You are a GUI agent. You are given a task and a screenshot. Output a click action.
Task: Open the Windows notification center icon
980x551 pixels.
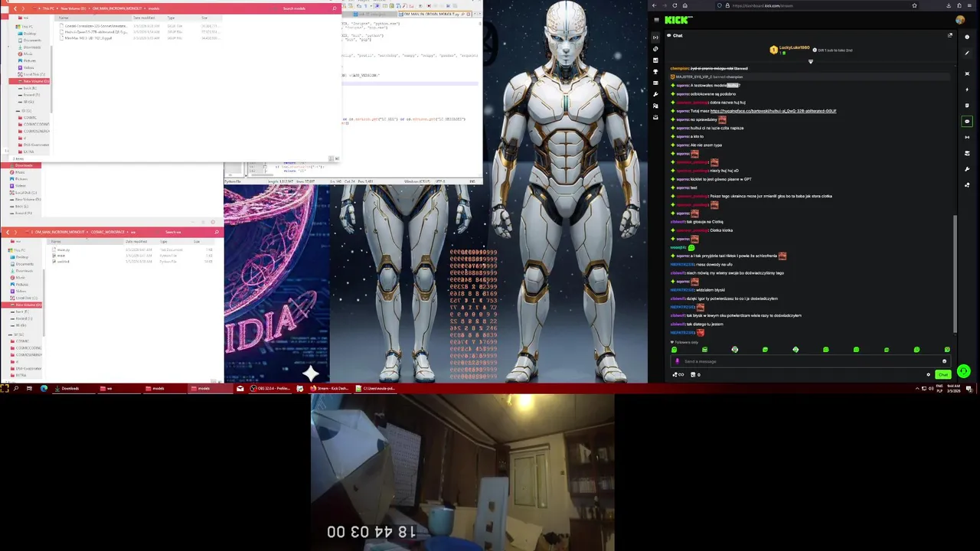pyautogui.click(x=969, y=389)
